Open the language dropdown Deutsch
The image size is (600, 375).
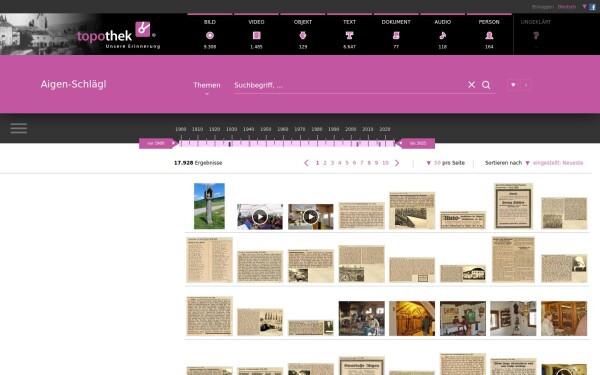point(567,7)
